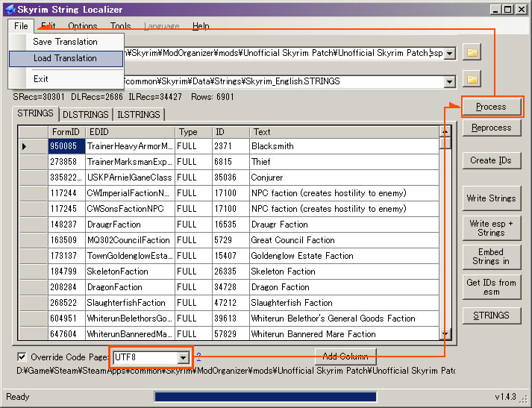Click the Process button
Image resolution: width=532 pixels, height=408 pixels.
(491, 107)
